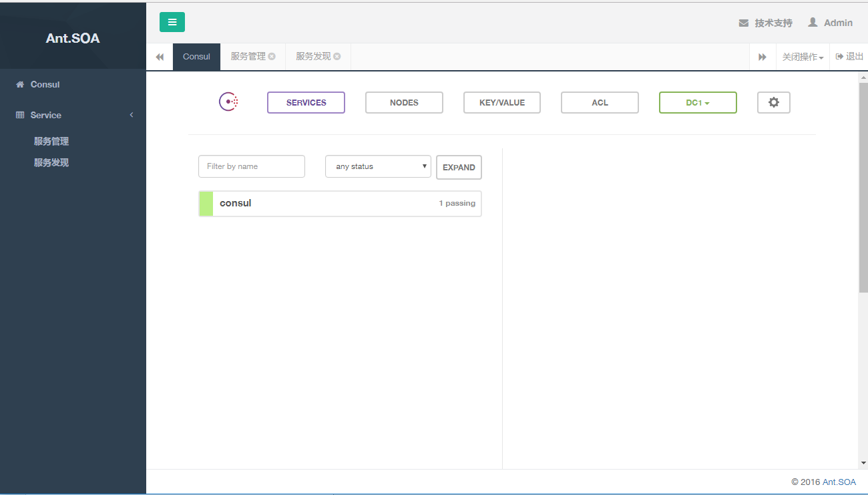Click the Consul logo icon
Viewport: 868px width, 495px height.
click(x=228, y=102)
